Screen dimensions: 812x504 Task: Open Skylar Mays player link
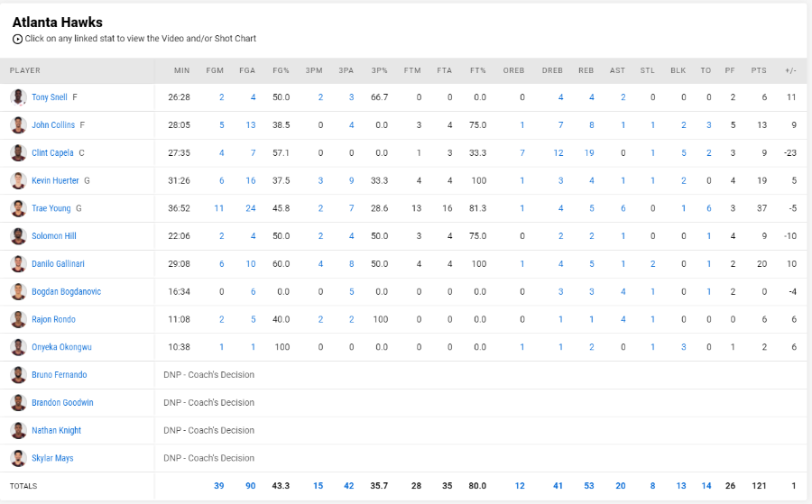pos(52,458)
